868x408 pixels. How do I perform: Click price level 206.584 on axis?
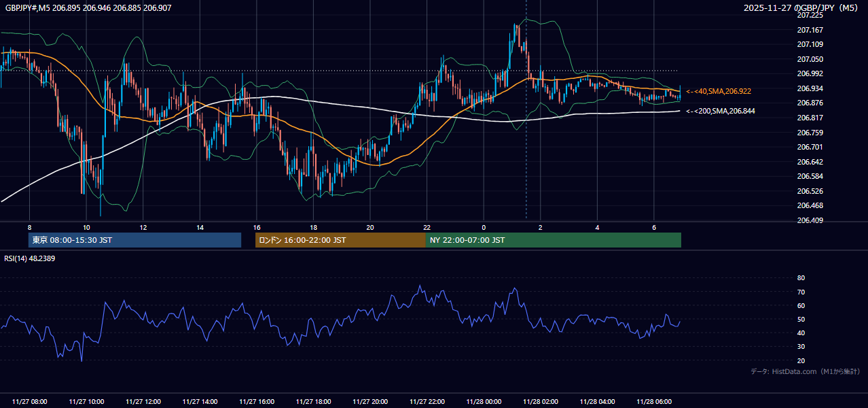(x=810, y=176)
